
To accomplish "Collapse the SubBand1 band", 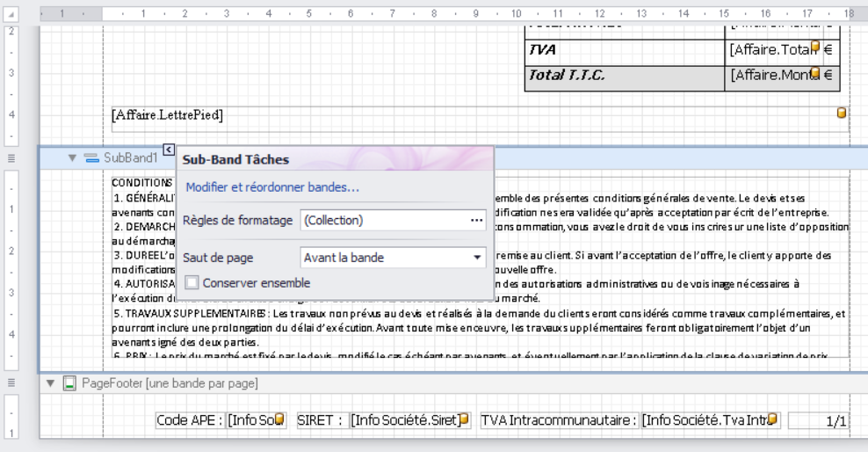I will (72, 158).
